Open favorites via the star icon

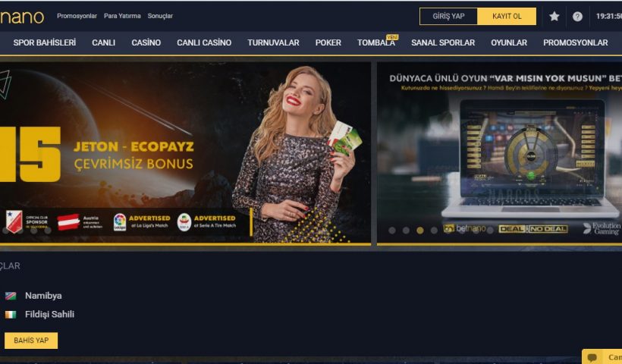click(x=554, y=16)
